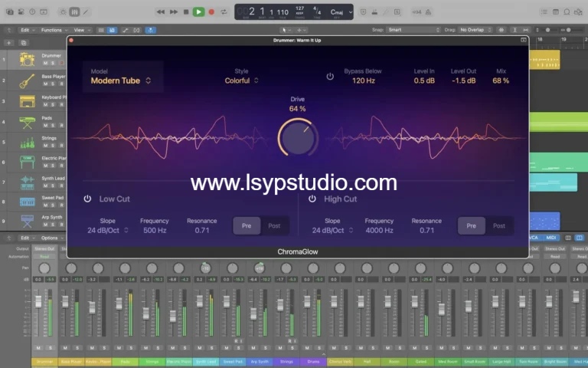This screenshot has height=368, width=588.
Task: Open the High Cut Slope dropdown
Action: pyautogui.click(x=332, y=230)
